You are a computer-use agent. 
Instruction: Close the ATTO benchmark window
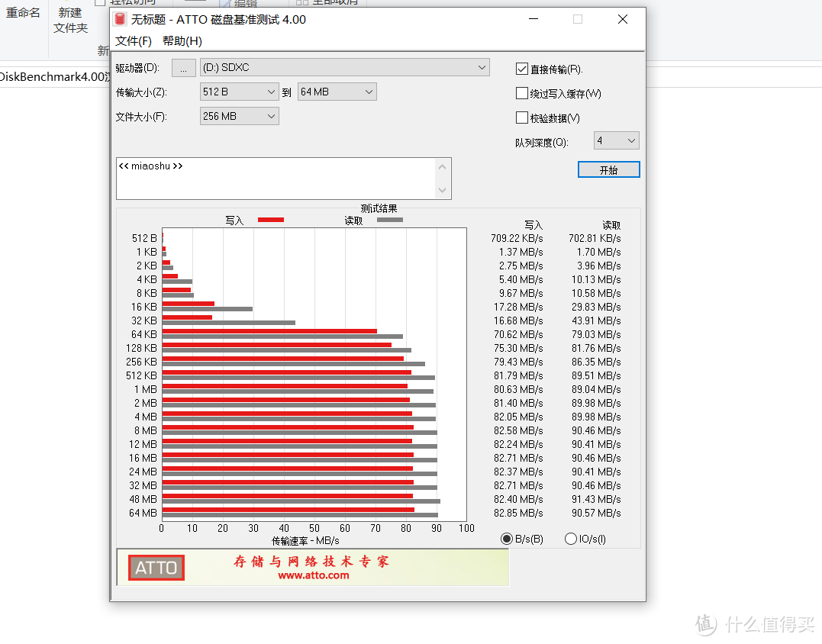[623, 19]
